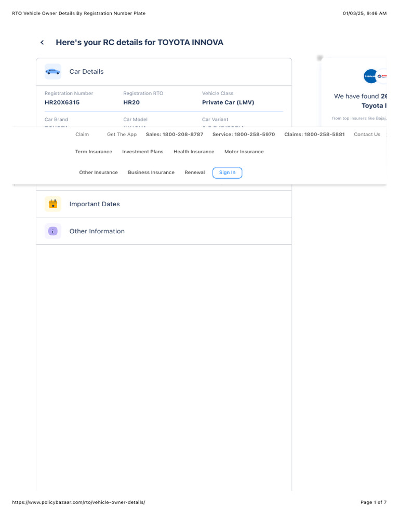This screenshot has width=399, height=532.
Task: Click Service: 1800-258-5970
Action: click(244, 135)
